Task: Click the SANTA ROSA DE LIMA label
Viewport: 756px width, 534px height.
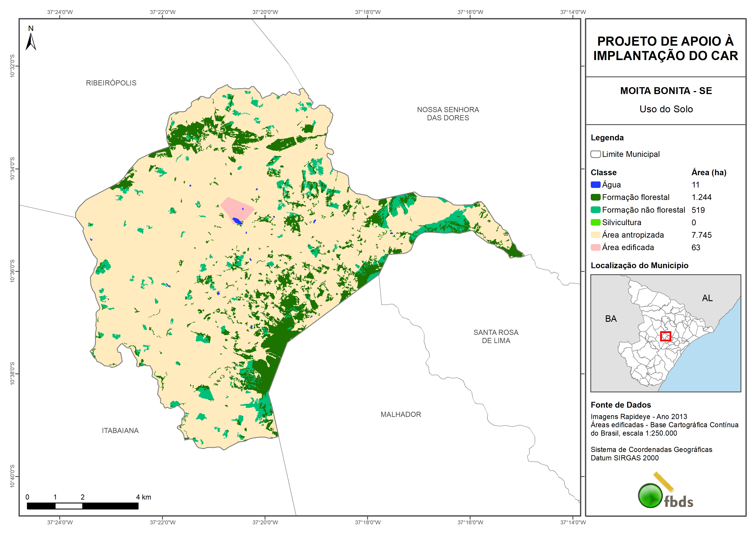Action: tap(496, 336)
